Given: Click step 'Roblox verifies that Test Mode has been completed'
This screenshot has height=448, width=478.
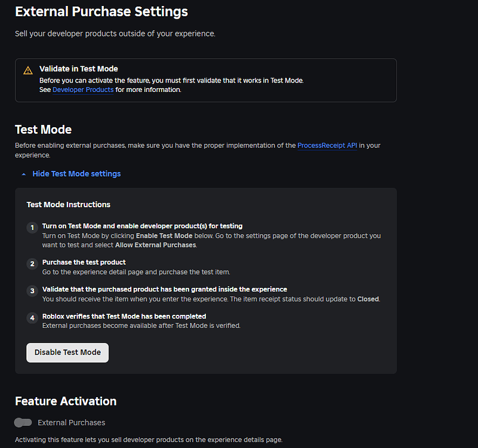Looking at the screenshot, I should point(124,316).
